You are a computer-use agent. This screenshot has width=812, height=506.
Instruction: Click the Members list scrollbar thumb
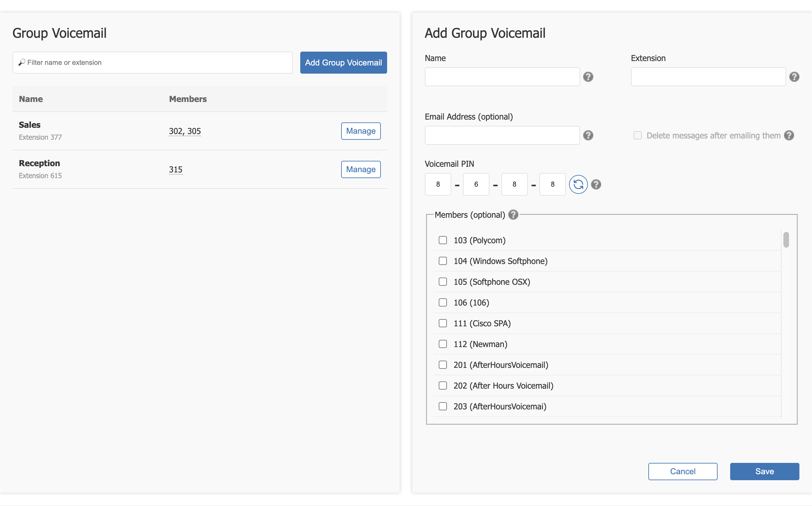(786, 240)
